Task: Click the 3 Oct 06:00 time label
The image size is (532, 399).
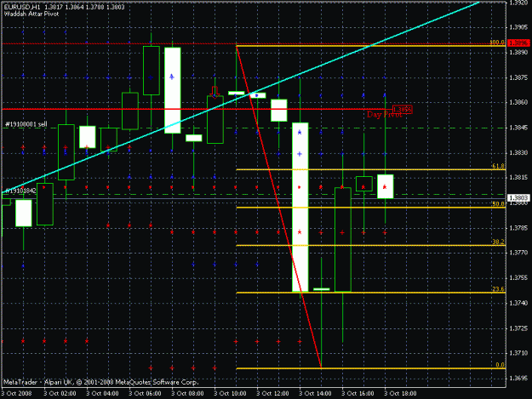Action: pyautogui.click(x=145, y=394)
